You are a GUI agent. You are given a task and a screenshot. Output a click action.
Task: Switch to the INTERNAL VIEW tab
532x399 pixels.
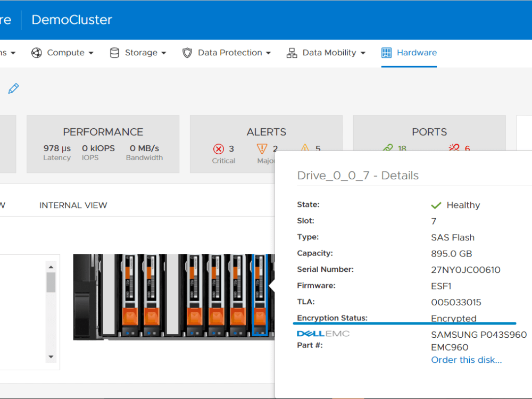(73, 205)
